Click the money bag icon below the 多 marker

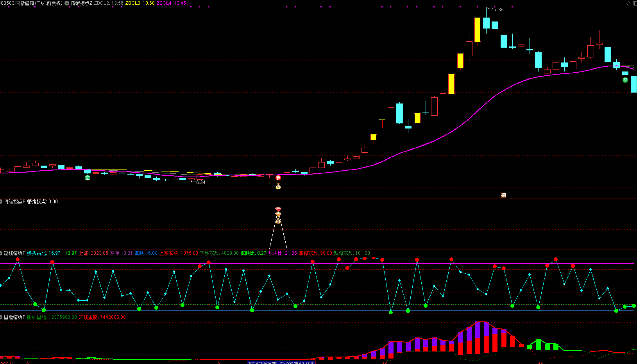tap(278, 186)
